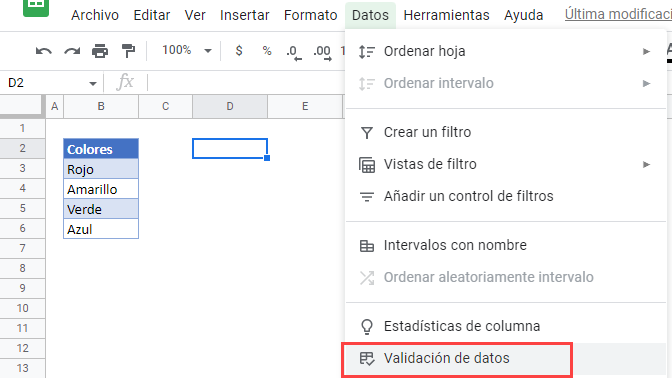Choose Añadir un control de filtros entry

click(506, 196)
